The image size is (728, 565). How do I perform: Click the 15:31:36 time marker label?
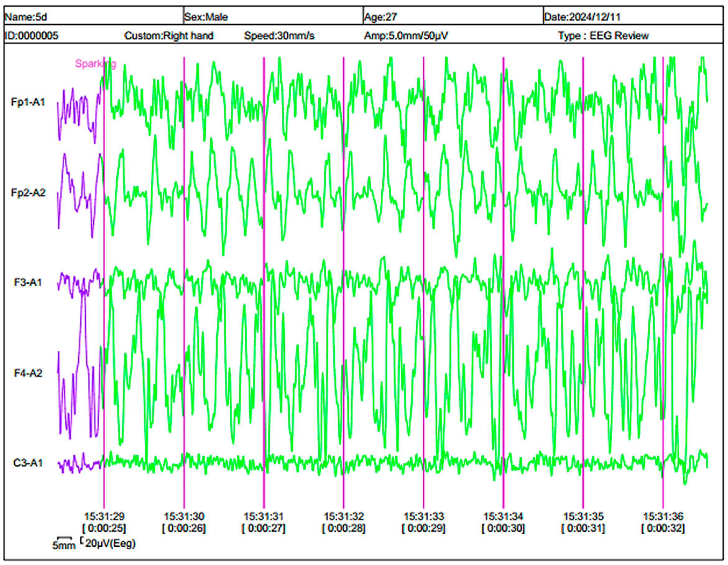click(x=663, y=517)
